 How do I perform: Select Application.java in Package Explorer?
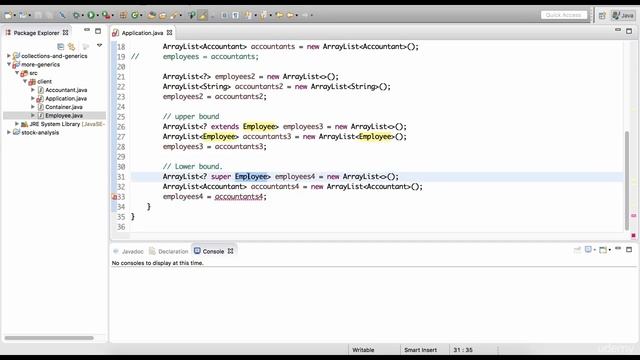[66, 98]
